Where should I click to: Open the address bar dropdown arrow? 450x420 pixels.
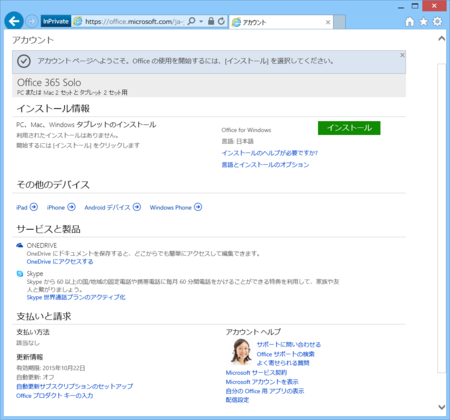coord(201,22)
